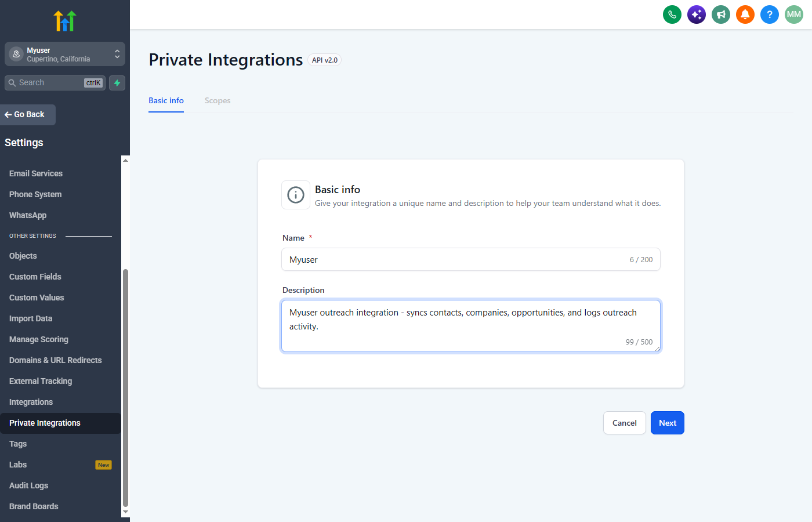The image size is (812, 522).
Task: Focus the sidebar Search box
Action: (55, 83)
